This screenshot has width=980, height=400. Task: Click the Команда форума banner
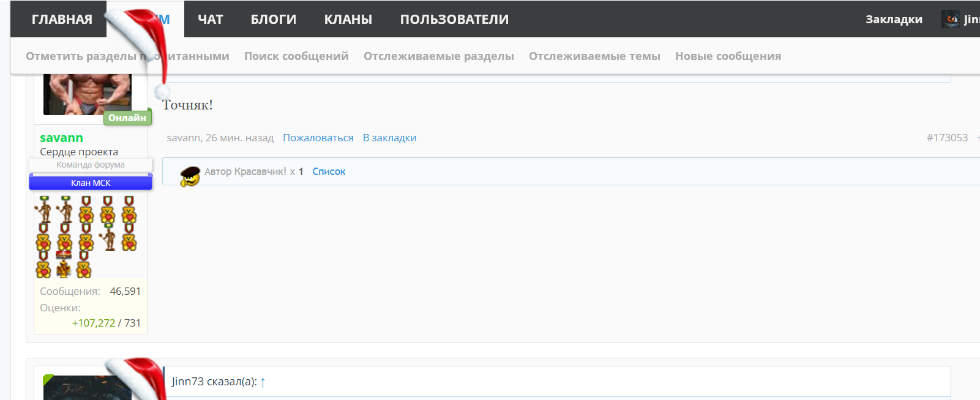click(x=91, y=165)
